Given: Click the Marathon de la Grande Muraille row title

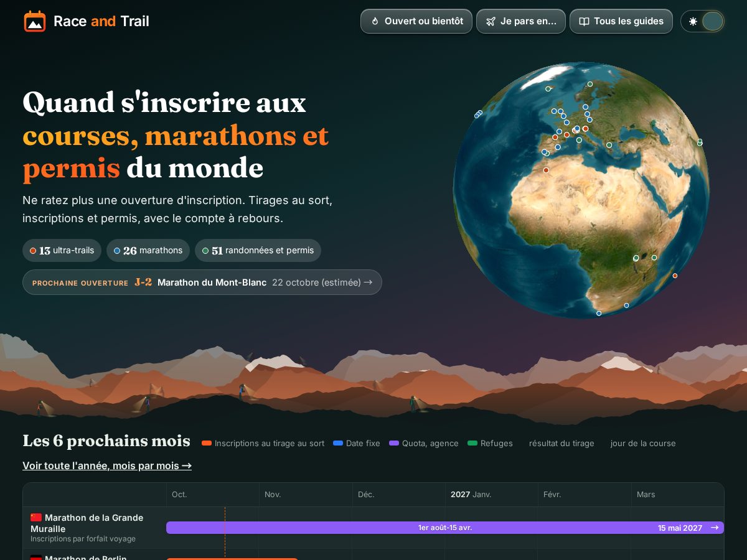Looking at the screenshot, I should [87, 523].
